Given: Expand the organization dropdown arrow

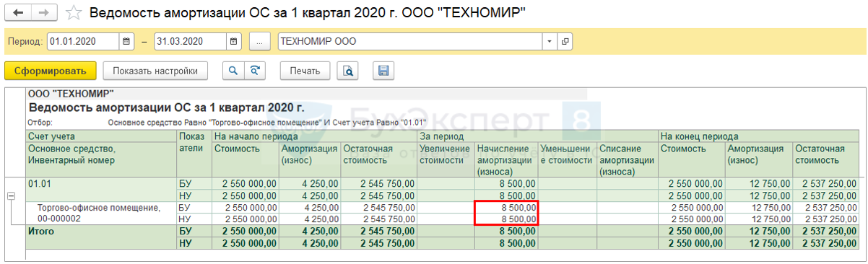Looking at the screenshot, I should [x=550, y=42].
